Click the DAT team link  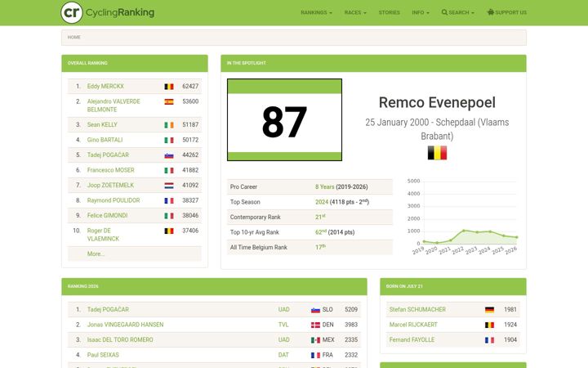pos(283,355)
